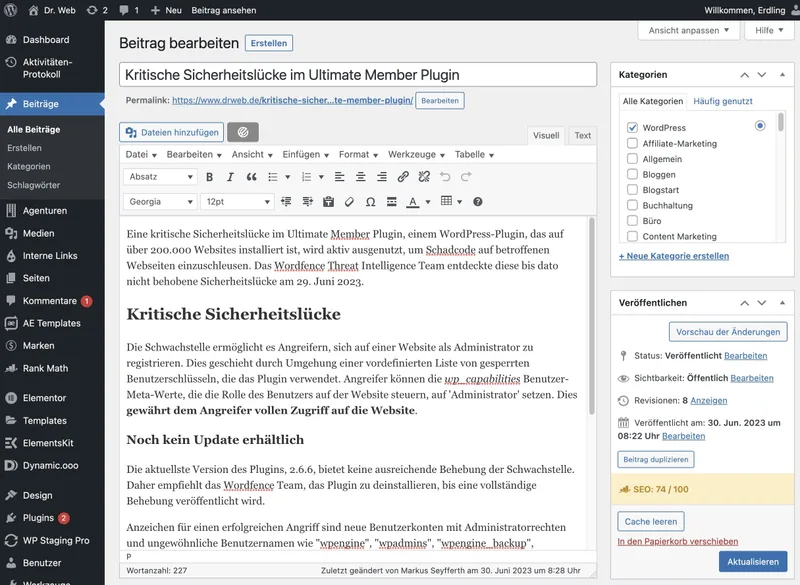Remove link with unlink icon
The image size is (800, 585).
(x=424, y=177)
